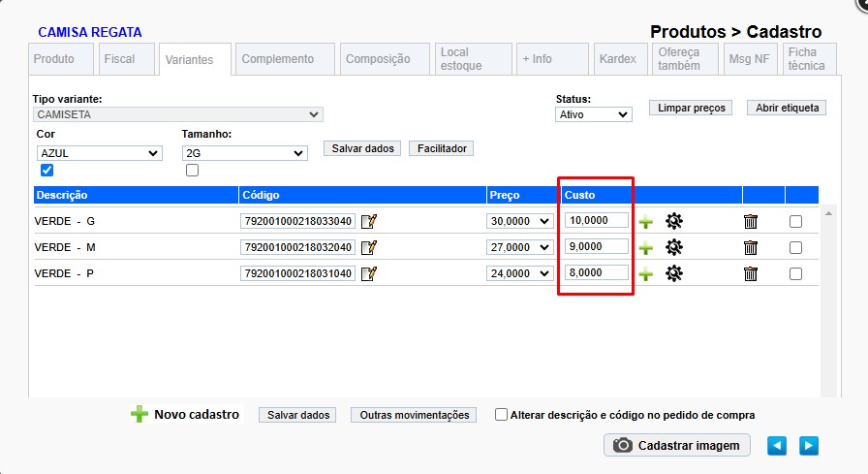Click the Preço column header
Image resolution: width=868 pixels, height=474 pixels.
(x=524, y=195)
